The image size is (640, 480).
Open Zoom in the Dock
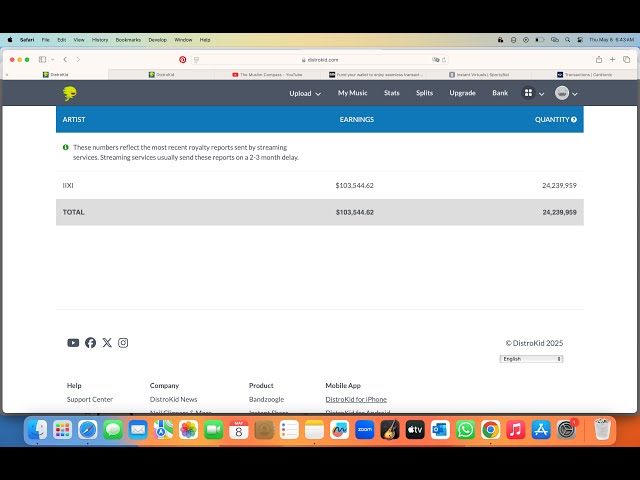[364, 430]
